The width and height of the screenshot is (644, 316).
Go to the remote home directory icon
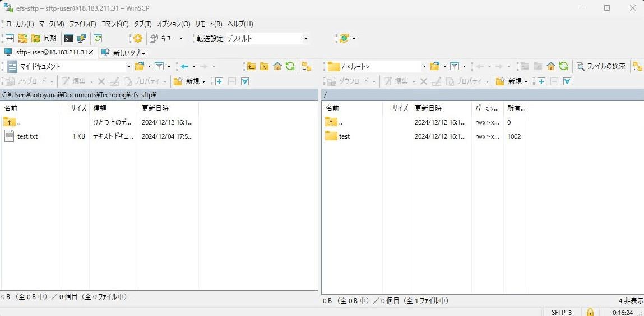pyautogui.click(x=551, y=66)
